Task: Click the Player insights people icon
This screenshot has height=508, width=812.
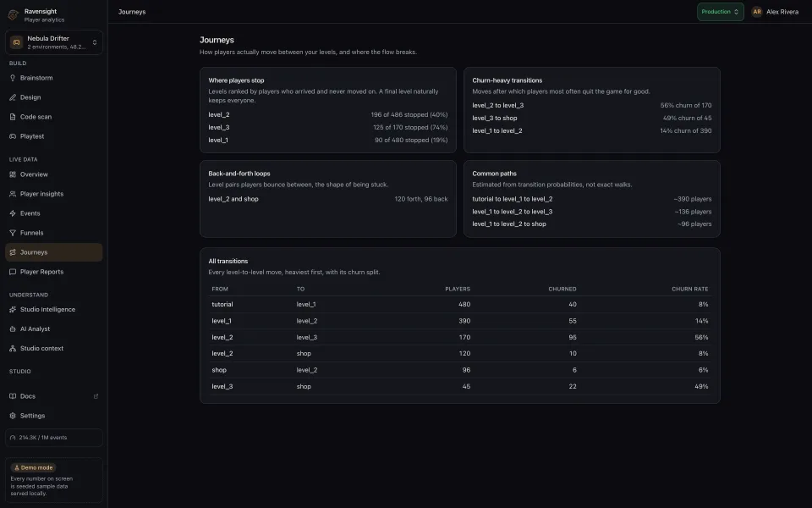Action: (13, 194)
